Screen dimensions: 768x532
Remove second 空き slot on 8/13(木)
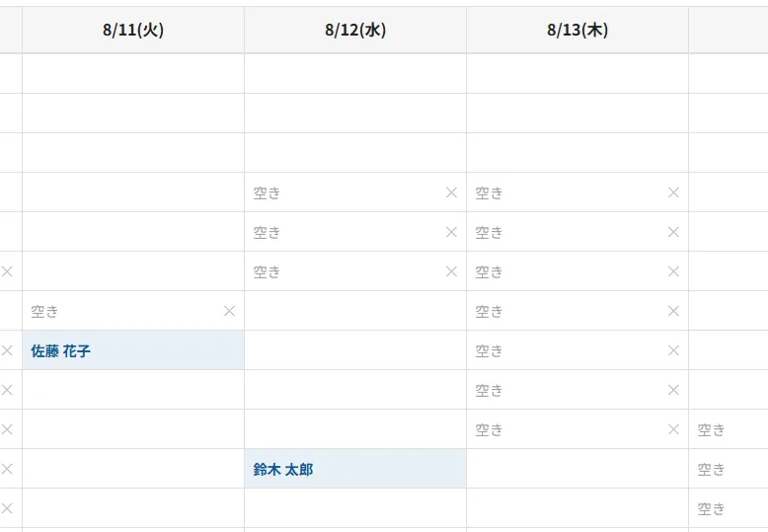pyautogui.click(x=673, y=232)
